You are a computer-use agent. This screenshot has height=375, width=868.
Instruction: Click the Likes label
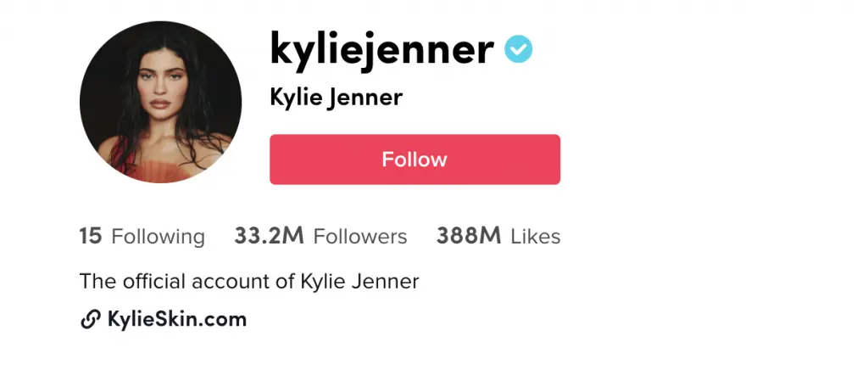(x=536, y=237)
